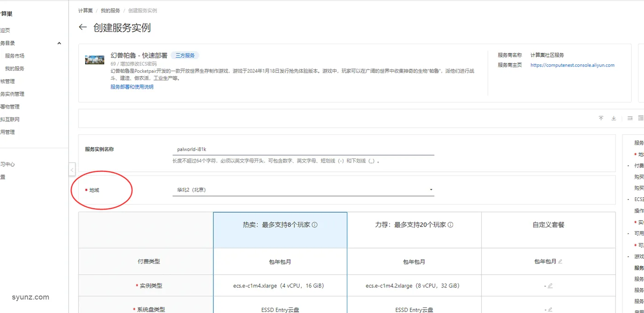Click the edit pencil in 系统盘类型 custom cell
This screenshot has height=313, width=644.
tap(550, 309)
